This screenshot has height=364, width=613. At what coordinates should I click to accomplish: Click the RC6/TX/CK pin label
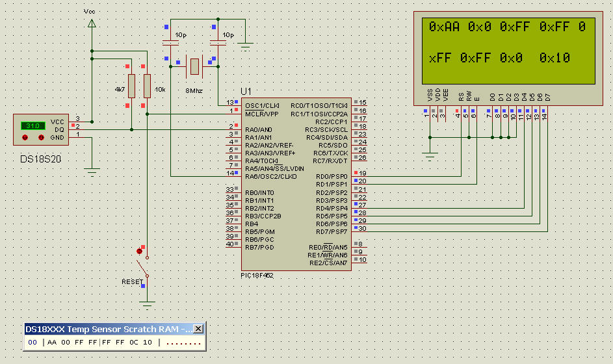(330, 153)
